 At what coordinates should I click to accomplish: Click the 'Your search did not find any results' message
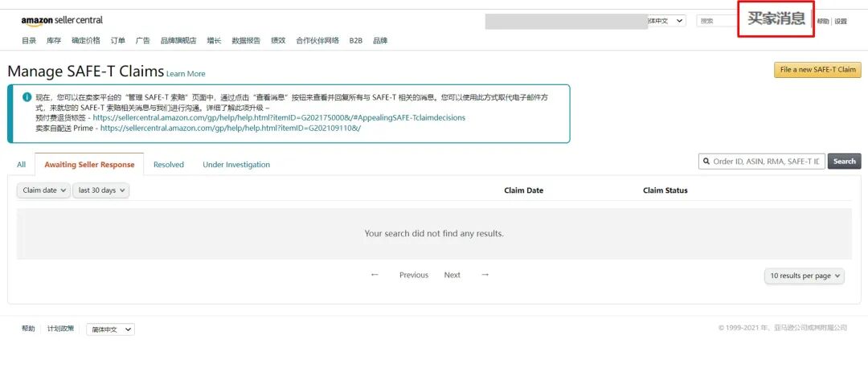pyautogui.click(x=434, y=234)
